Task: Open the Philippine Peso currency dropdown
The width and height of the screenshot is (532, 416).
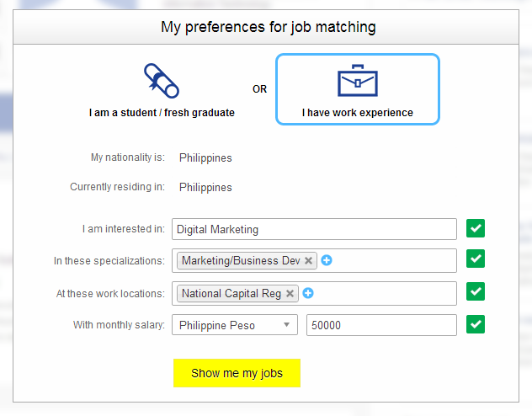Action: tap(235, 325)
